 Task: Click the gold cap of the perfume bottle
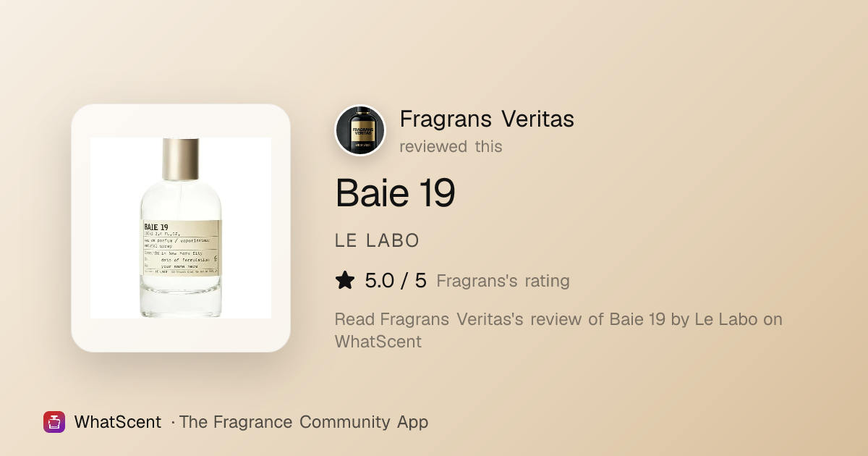pyautogui.click(x=181, y=159)
